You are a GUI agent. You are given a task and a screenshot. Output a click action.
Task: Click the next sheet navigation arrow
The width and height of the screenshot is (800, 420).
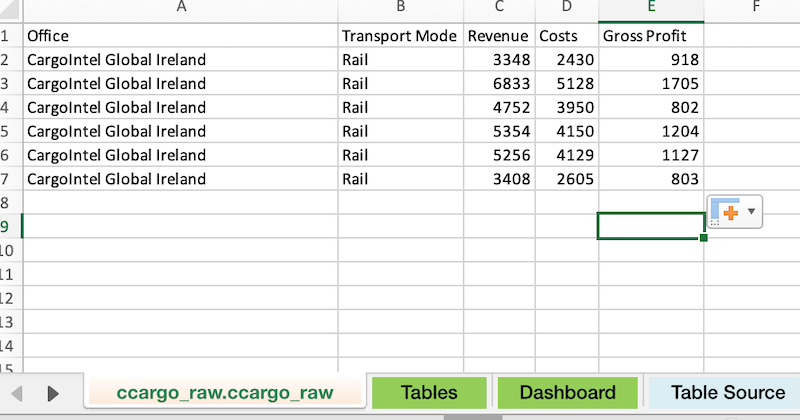point(53,393)
